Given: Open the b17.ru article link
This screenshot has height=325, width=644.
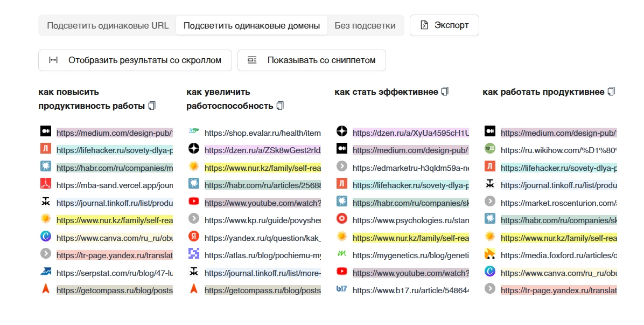Looking at the screenshot, I should 410,290.
